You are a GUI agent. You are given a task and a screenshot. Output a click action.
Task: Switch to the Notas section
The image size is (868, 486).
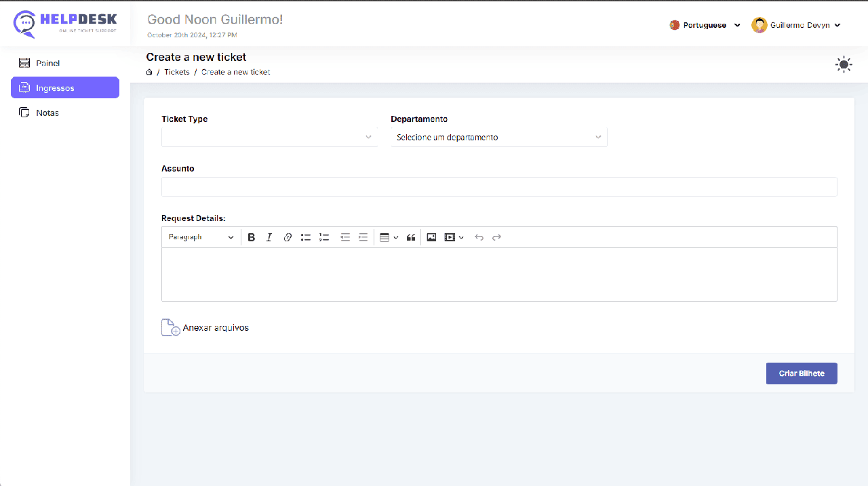46,113
